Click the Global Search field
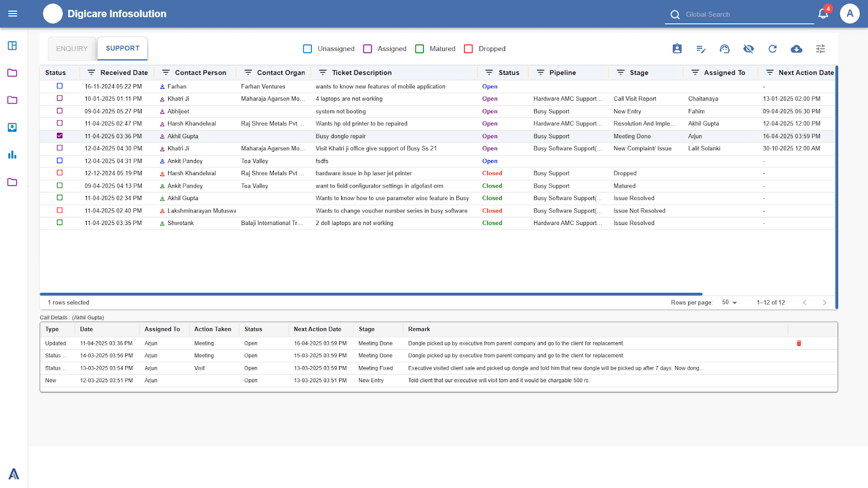The width and height of the screenshot is (868, 488). coord(746,15)
